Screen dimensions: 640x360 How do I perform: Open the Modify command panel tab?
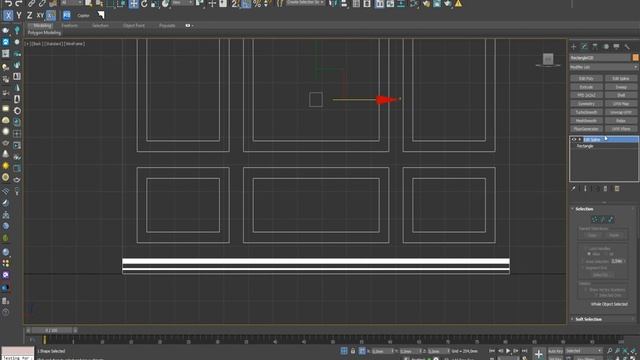click(x=584, y=47)
